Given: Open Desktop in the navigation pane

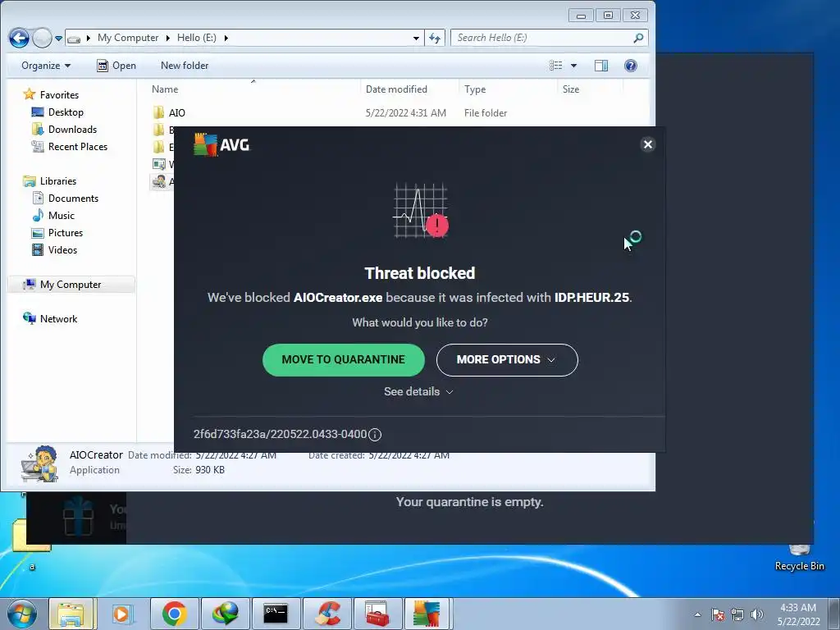Looking at the screenshot, I should tap(57, 112).
